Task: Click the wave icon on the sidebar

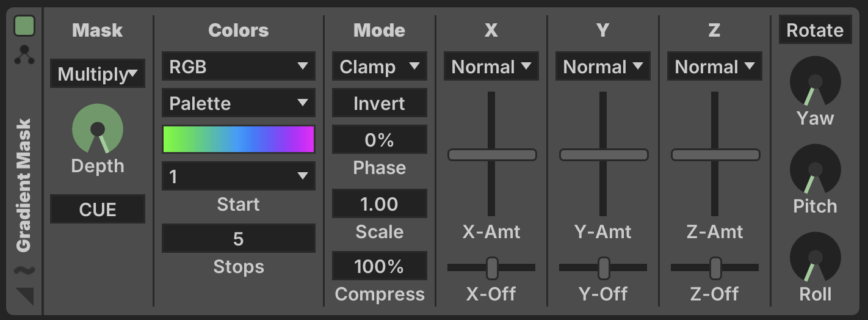Action: pyautogui.click(x=24, y=270)
